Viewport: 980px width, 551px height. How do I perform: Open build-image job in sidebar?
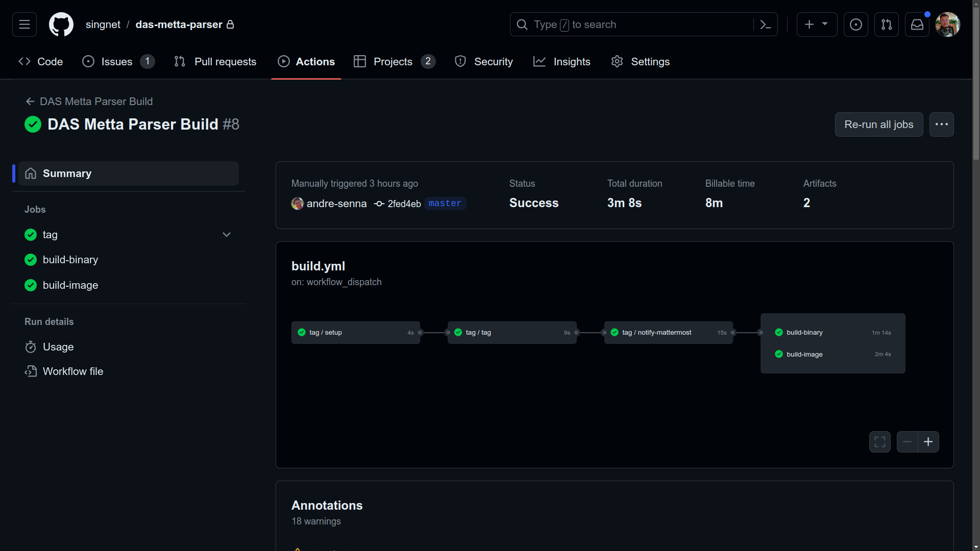(70, 285)
